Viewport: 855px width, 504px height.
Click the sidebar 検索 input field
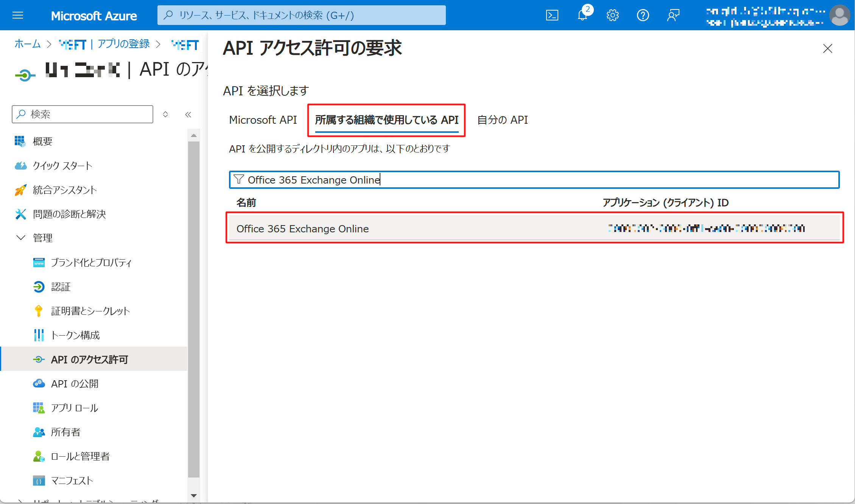(x=83, y=114)
